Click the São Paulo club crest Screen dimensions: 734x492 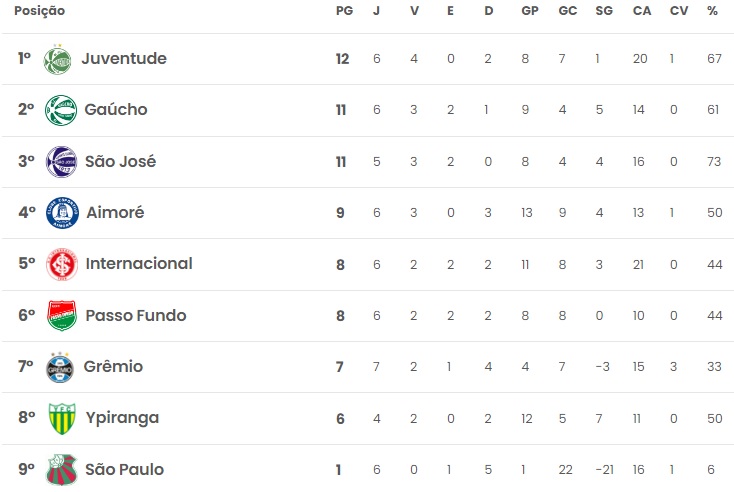click(x=61, y=470)
